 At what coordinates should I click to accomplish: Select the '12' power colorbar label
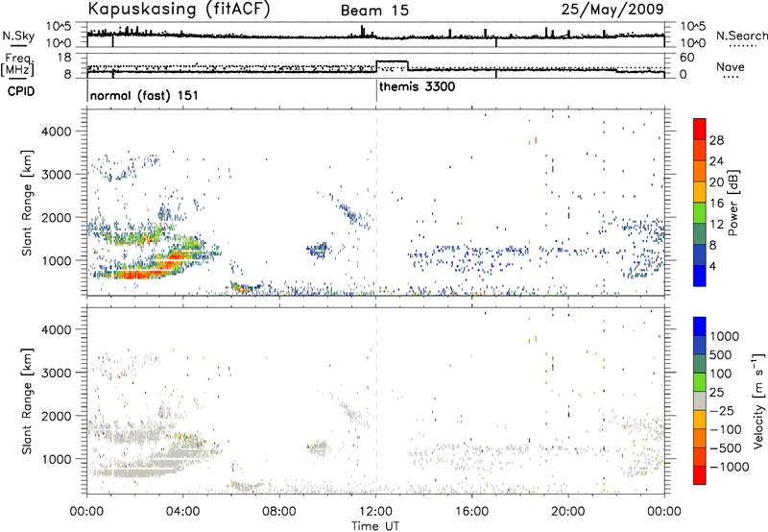(x=716, y=225)
